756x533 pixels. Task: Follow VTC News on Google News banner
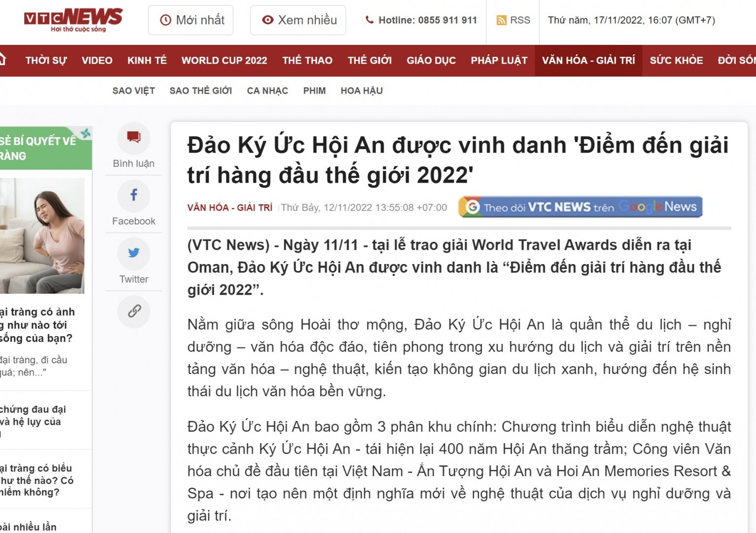pos(580,207)
